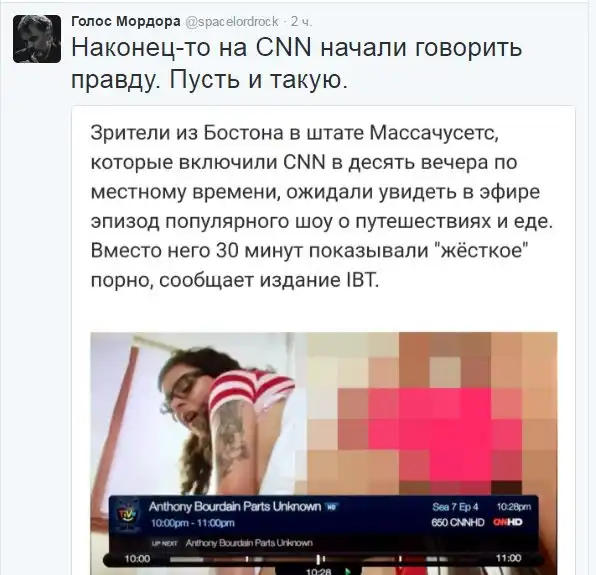The height and width of the screenshot is (575, 596).
Task: Open the @spacelordrock handle link
Action: click(x=232, y=22)
